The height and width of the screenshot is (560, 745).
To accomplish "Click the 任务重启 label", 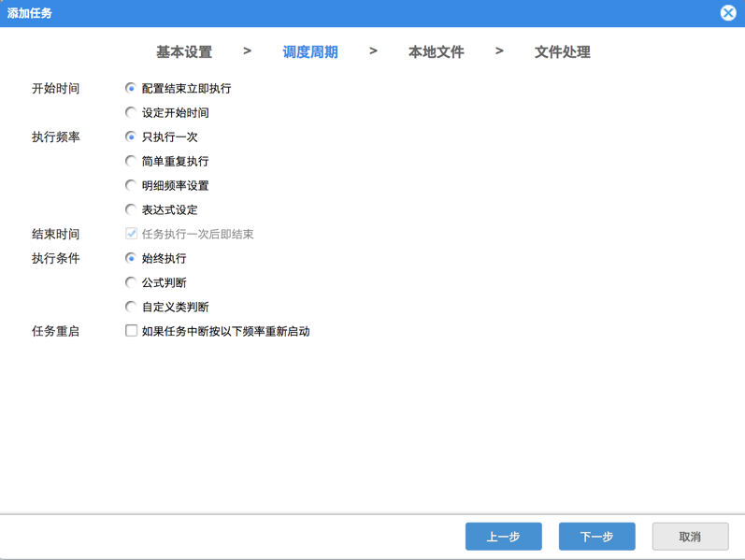I will 55,331.
